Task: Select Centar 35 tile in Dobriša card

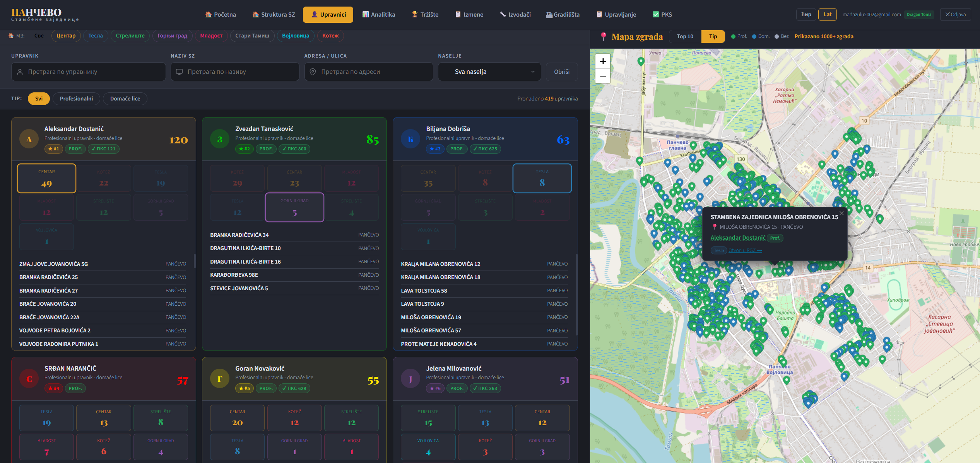Action: coord(428,178)
